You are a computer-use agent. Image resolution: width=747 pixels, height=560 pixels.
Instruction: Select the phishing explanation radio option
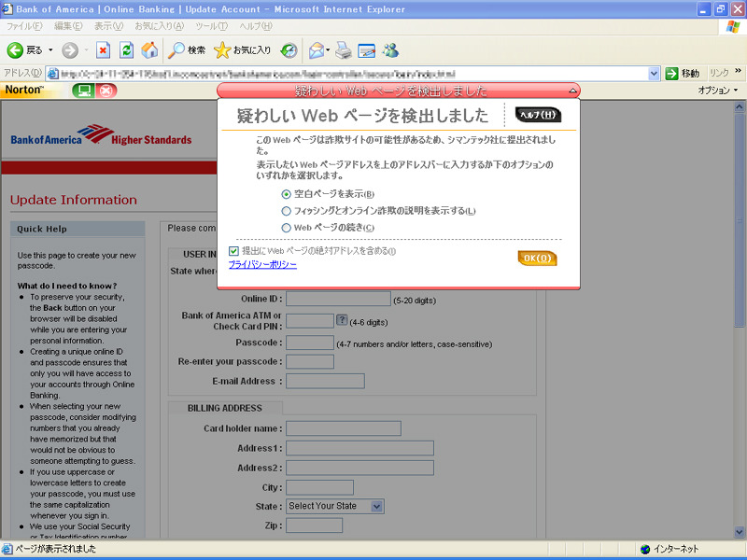[286, 211]
